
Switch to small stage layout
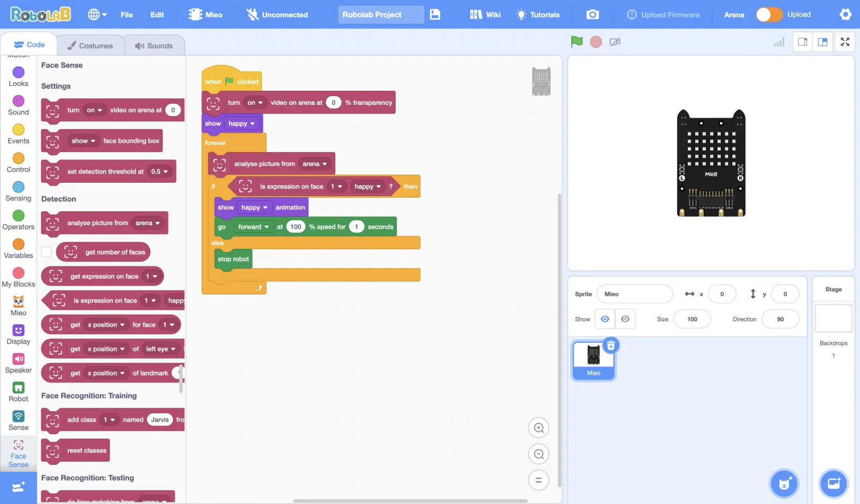coord(802,42)
